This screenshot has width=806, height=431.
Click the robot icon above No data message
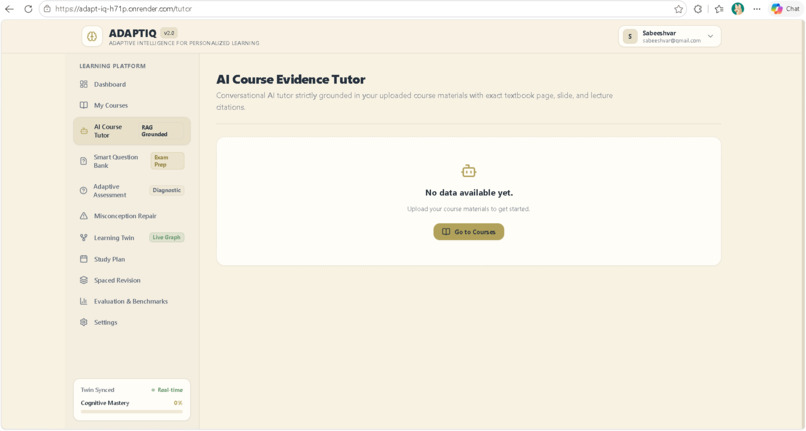click(x=468, y=171)
